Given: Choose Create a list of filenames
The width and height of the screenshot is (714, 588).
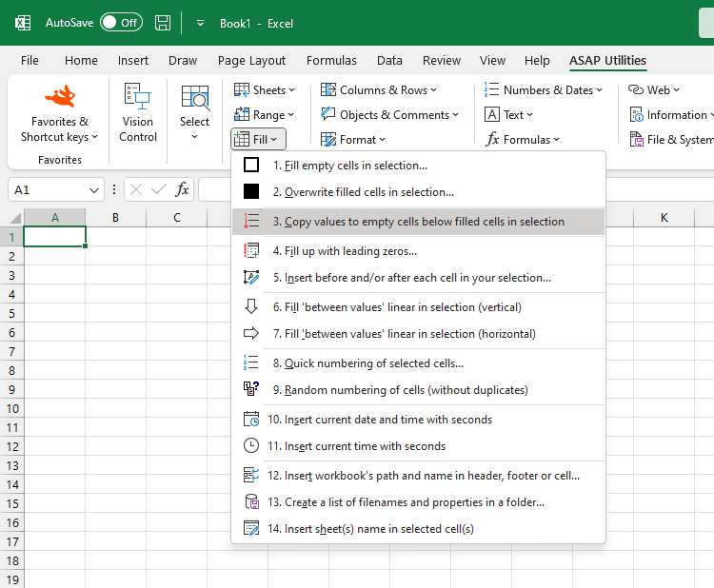Looking at the screenshot, I should 418,502.
